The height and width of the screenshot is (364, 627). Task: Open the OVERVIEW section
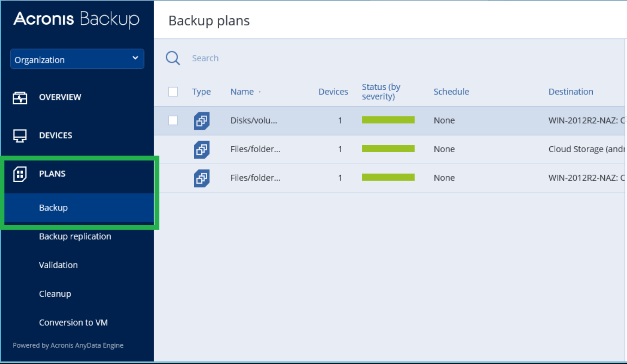pos(60,97)
